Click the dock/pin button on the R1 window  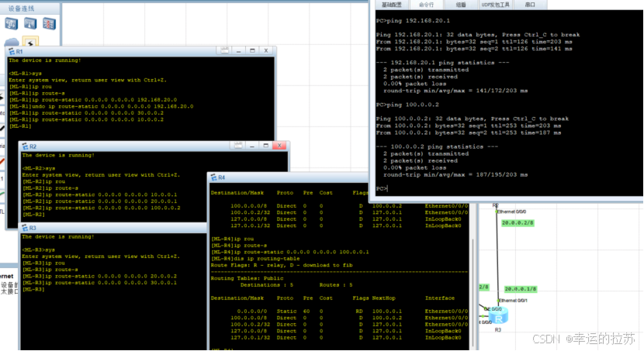point(225,50)
